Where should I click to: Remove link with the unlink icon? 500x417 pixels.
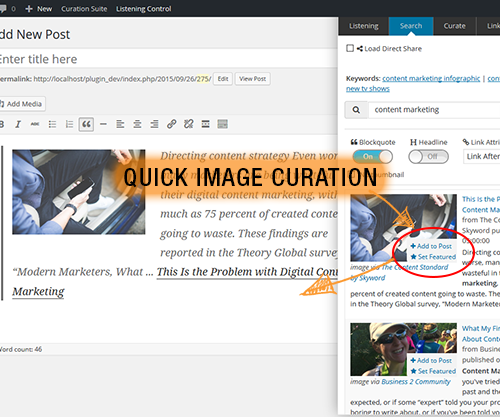coord(188,124)
